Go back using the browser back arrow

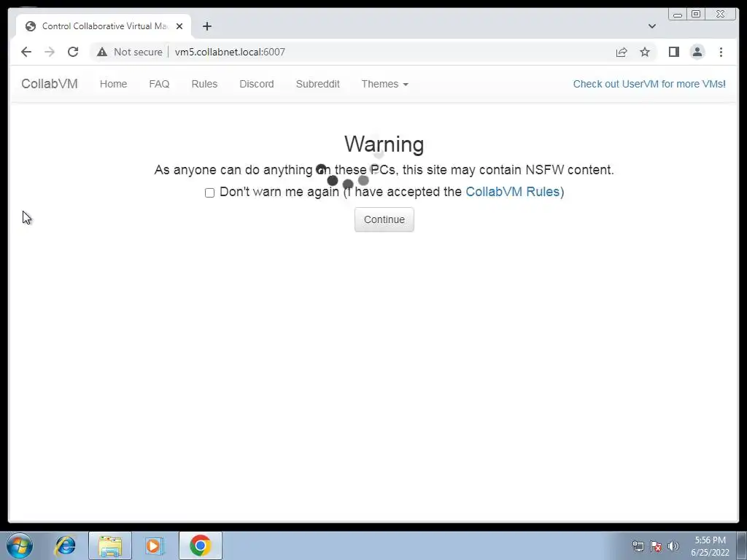click(26, 52)
